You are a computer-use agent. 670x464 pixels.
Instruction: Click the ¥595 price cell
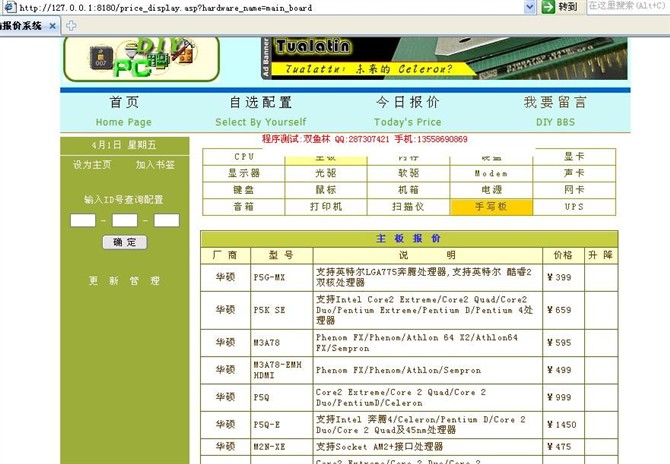pos(563,343)
